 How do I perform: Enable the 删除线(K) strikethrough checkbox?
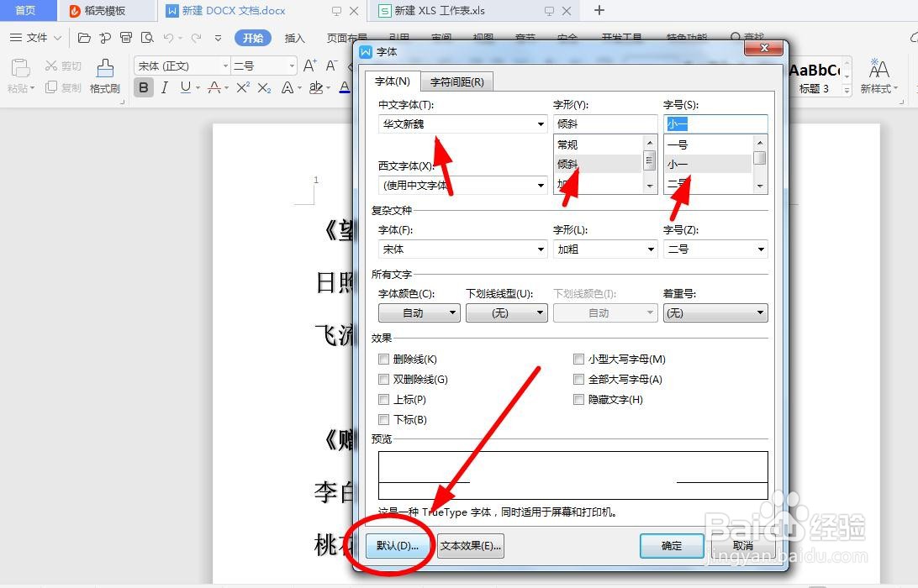(384, 359)
